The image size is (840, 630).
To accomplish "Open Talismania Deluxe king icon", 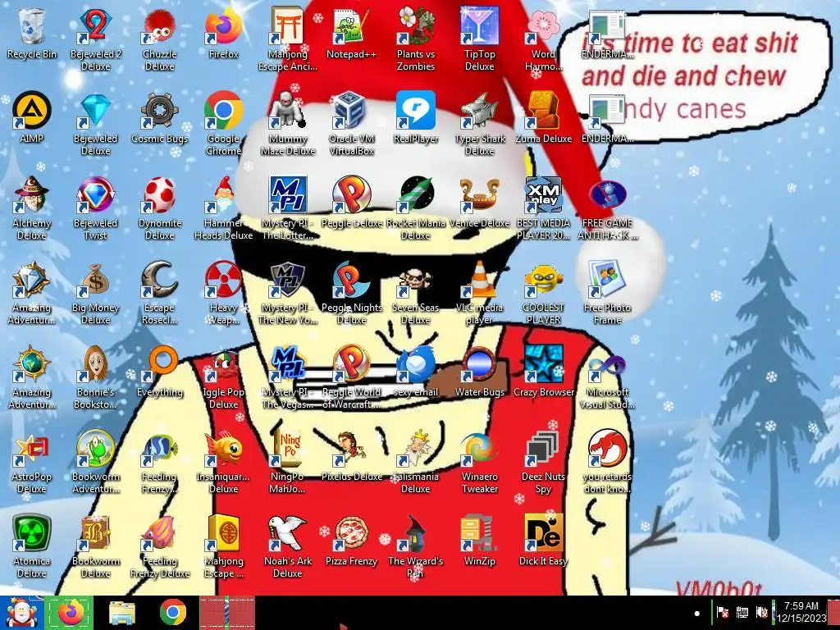I will [416, 463].
